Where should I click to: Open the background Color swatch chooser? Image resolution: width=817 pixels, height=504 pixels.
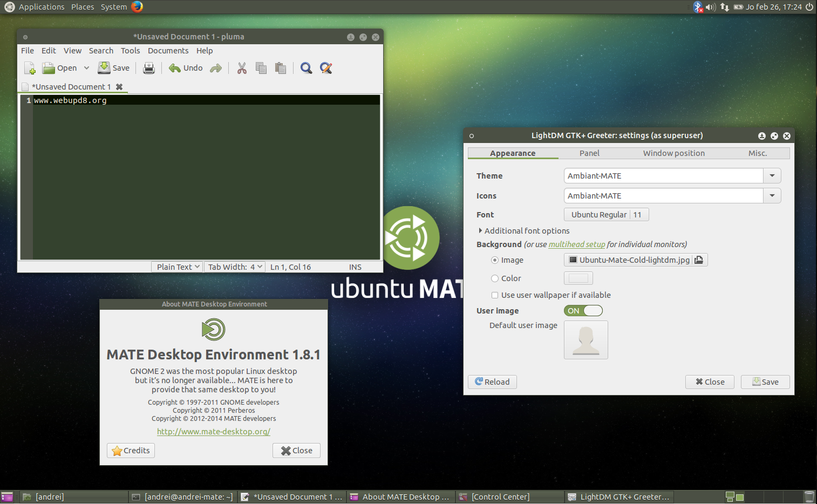tap(578, 278)
